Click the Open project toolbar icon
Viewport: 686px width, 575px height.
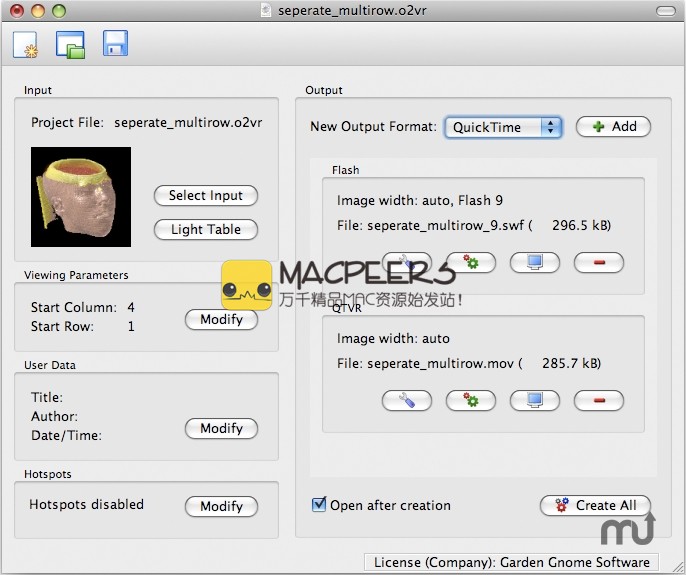[x=70, y=45]
